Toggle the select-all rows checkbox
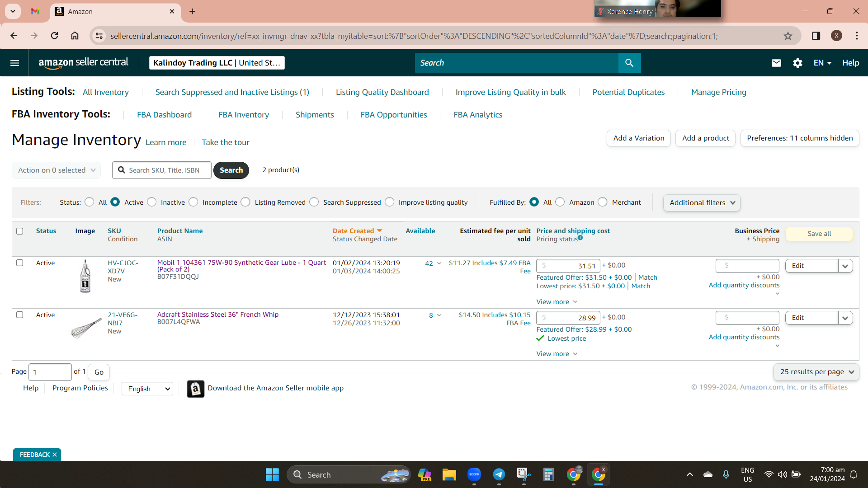 pyautogui.click(x=19, y=231)
